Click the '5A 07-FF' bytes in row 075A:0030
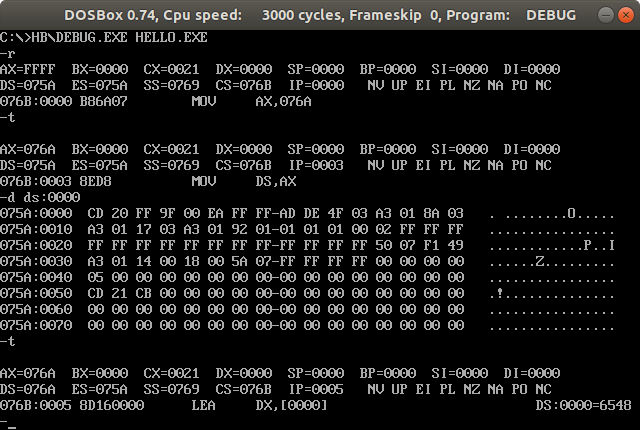Screen dimensions: 640x430 [264, 261]
